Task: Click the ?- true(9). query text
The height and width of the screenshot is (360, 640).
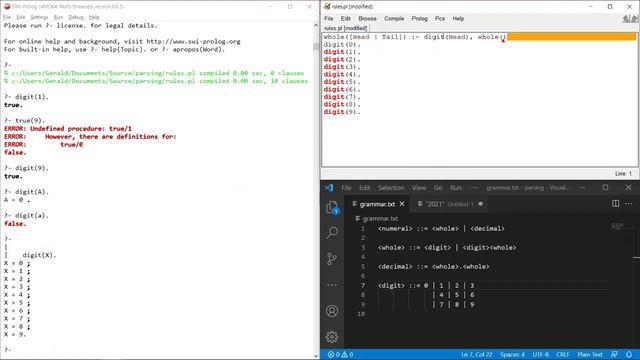Action: [x=24, y=120]
